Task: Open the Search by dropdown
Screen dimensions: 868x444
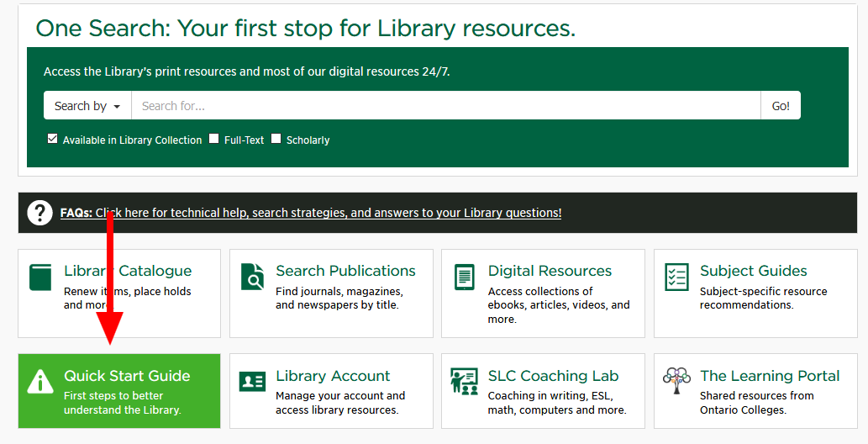Action: pyautogui.click(x=87, y=106)
